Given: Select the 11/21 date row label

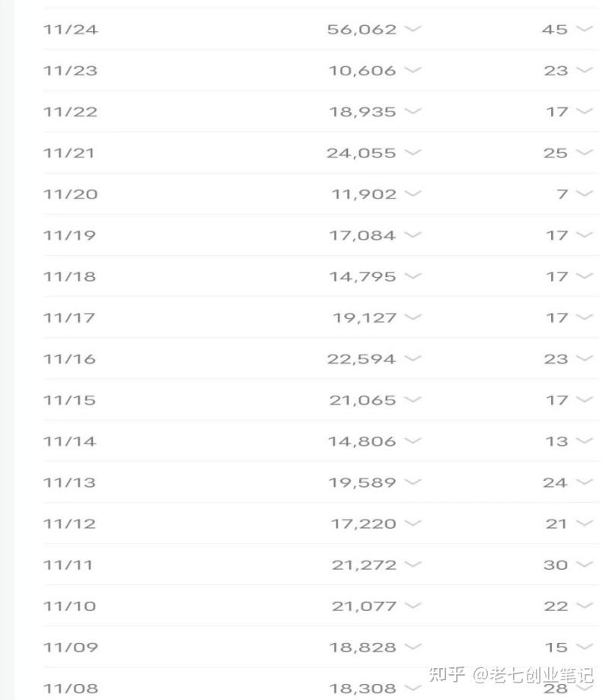Looking at the screenshot, I should pyautogui.click(x=70, y=153).
